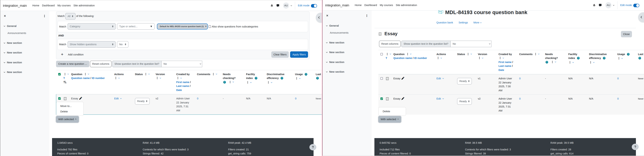The width and height of the screenshot is (644, 156).
Task: Click left window block drawer toggle arrow
Action: click(x=319, y=18)
